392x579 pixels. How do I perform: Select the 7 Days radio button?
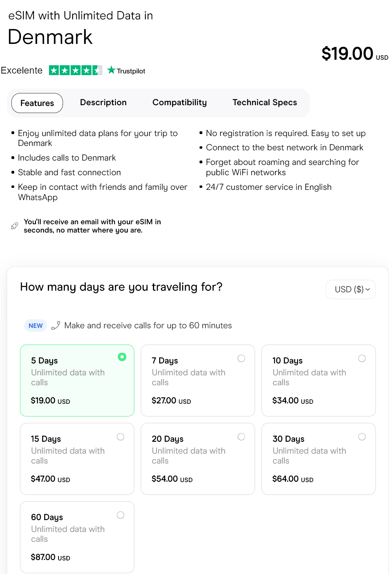coord(241,358)
